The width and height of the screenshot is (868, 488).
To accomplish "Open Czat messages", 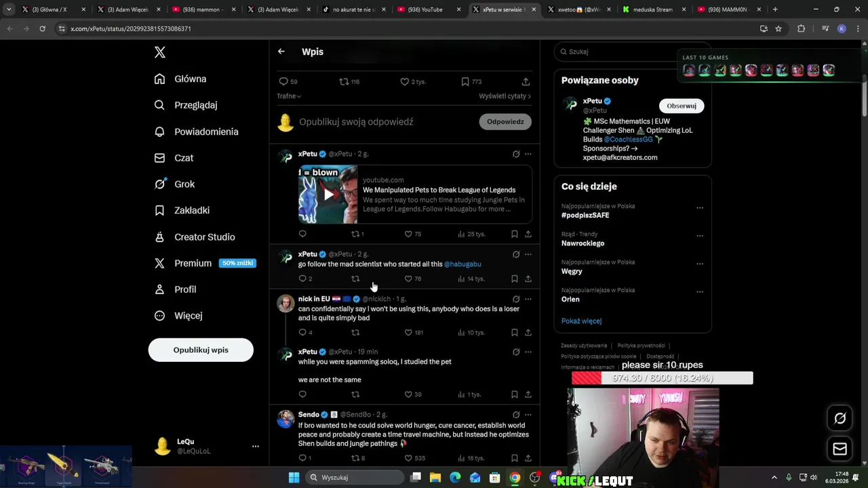I will pos(174,158).
